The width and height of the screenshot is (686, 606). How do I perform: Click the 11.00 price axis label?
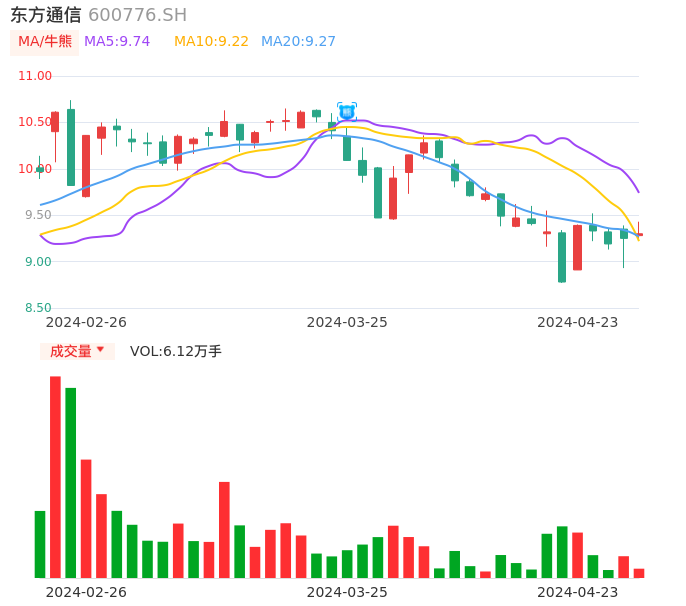[35, 76]
